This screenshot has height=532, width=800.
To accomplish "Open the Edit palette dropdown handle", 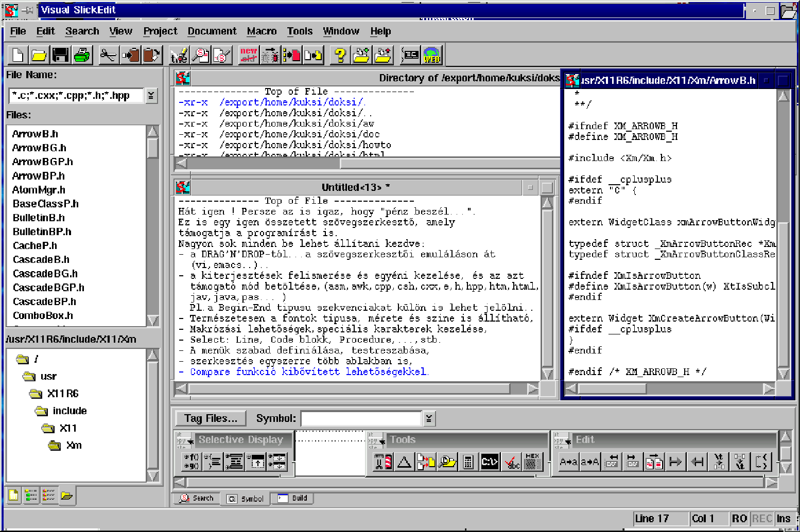I will tap(562, 439).
